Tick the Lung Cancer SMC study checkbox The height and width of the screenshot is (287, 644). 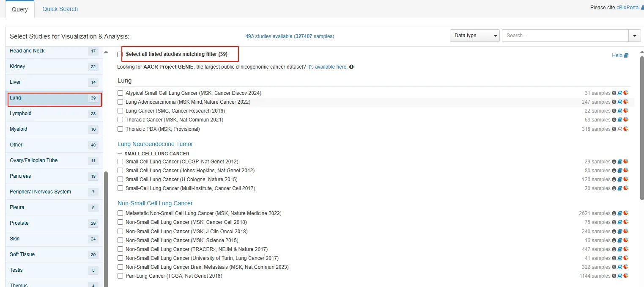click(121, 111)
